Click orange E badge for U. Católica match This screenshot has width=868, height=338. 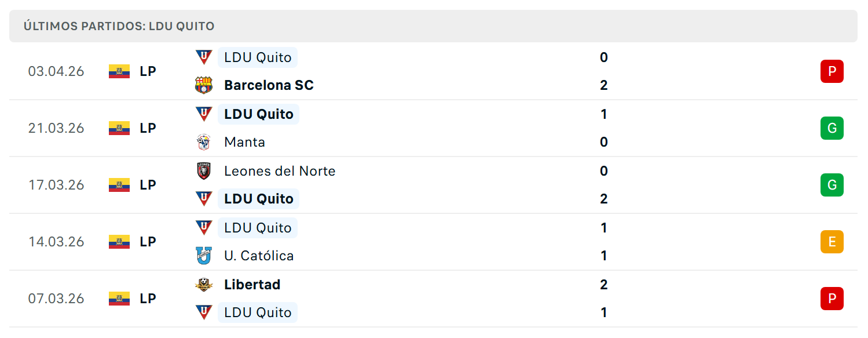point(832,242)
